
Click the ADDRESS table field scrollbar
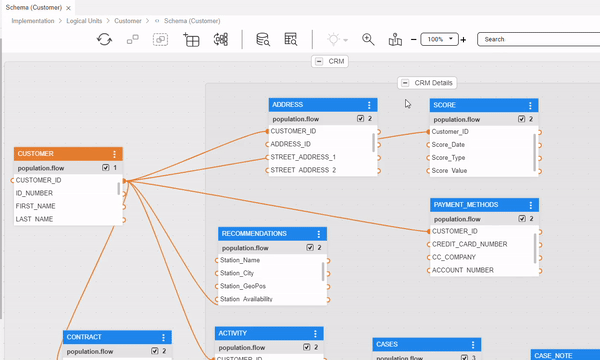(x=374, y=143)
